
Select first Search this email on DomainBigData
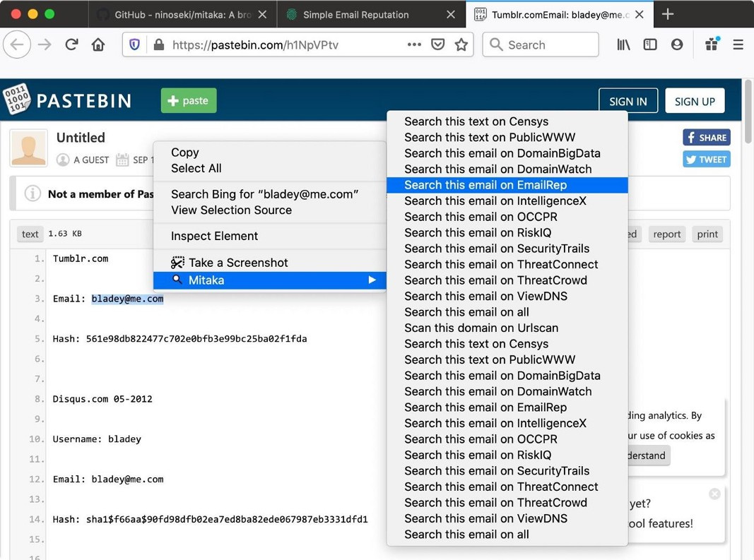pos(507,153)
